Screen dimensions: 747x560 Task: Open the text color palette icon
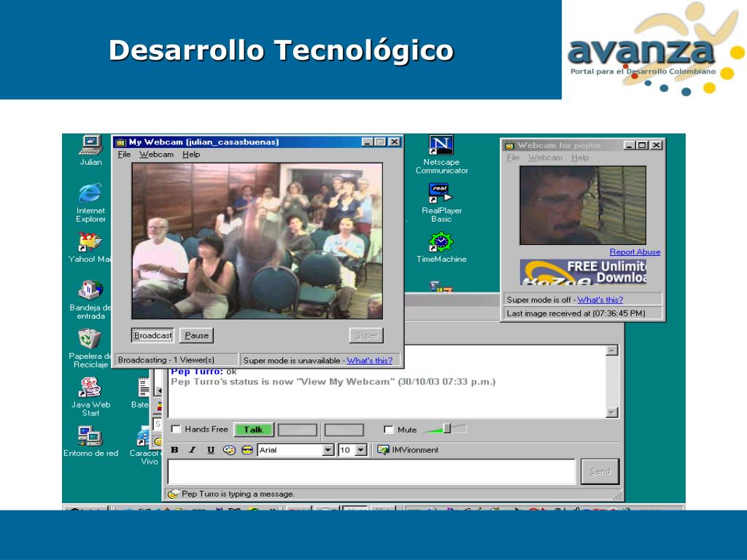tap(229, 450)
